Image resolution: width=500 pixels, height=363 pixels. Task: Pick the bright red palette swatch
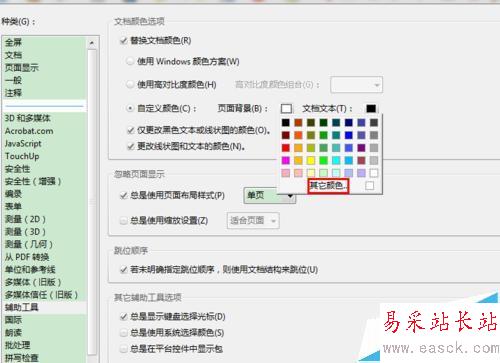tap(286, 148)
